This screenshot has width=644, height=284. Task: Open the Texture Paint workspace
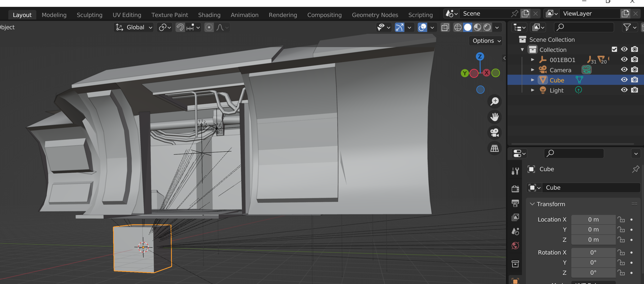tap(170, 15)
